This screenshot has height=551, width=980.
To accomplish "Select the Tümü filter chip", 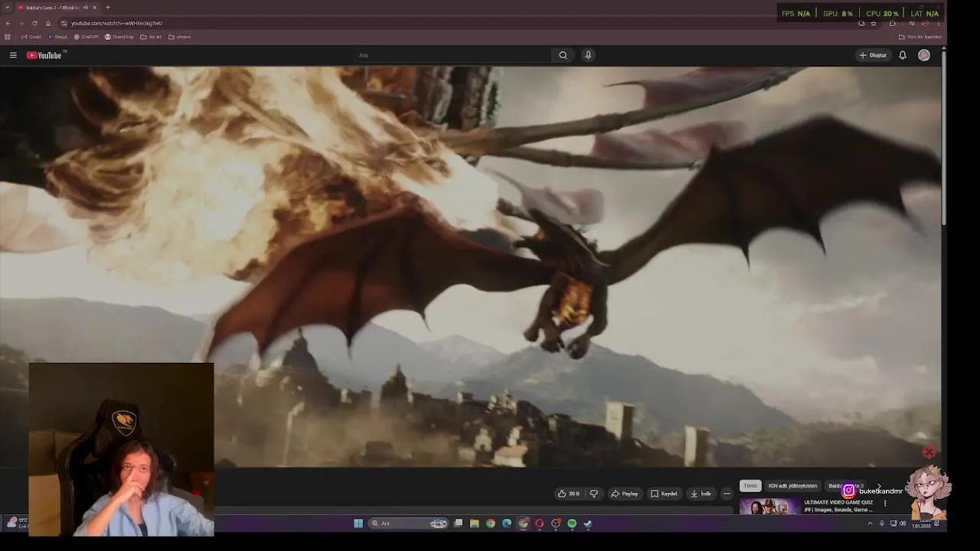I will click(x=750, y=486).
